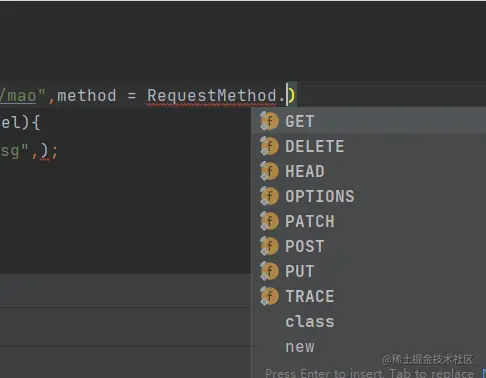Viewport: 486px width, 378px height.
Task: Click the field icon beside OPTIONS
Action: (x=269, y=196)
